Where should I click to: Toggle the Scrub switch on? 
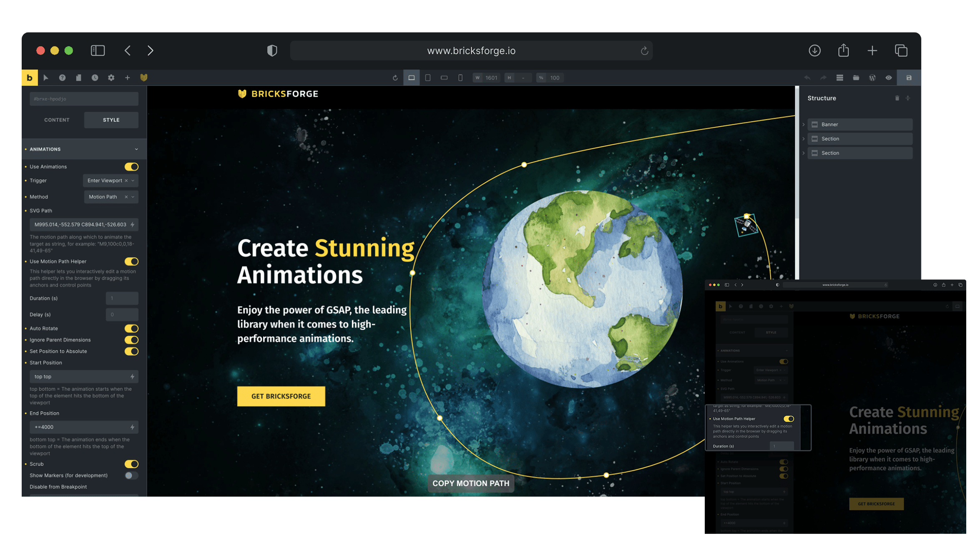coord(131,463)
